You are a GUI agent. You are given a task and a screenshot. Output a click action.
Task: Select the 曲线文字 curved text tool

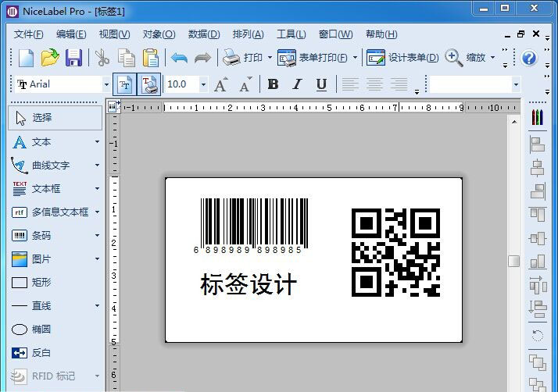pyautogui.click(x=55, y=166)
